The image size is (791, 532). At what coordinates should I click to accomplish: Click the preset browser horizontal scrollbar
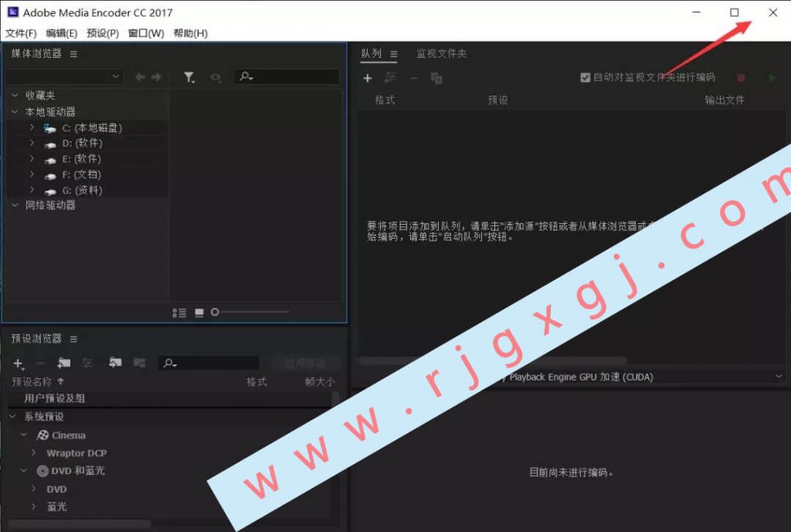pos(80,524)
